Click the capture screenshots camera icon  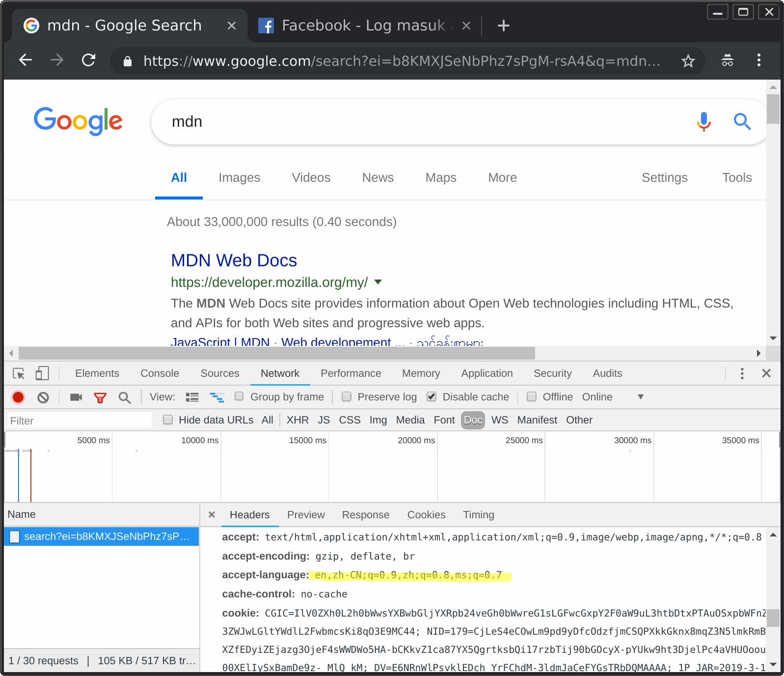76,397
